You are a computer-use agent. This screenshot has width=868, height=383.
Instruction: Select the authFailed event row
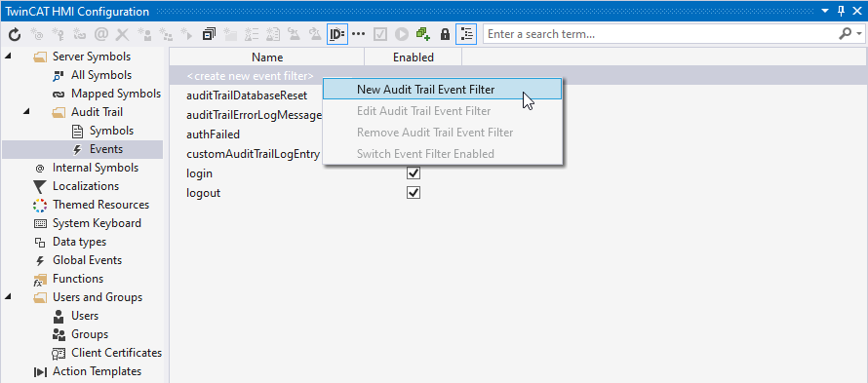click(x=214, y=134)
